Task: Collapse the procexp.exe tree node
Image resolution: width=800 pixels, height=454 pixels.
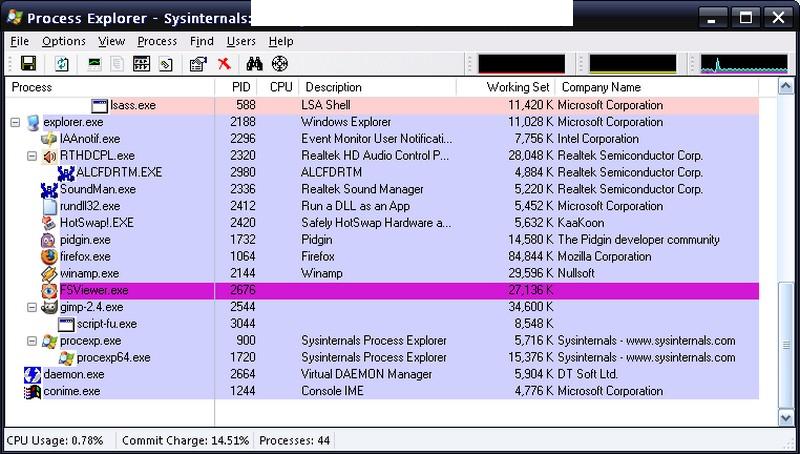Action: [32, 341]
